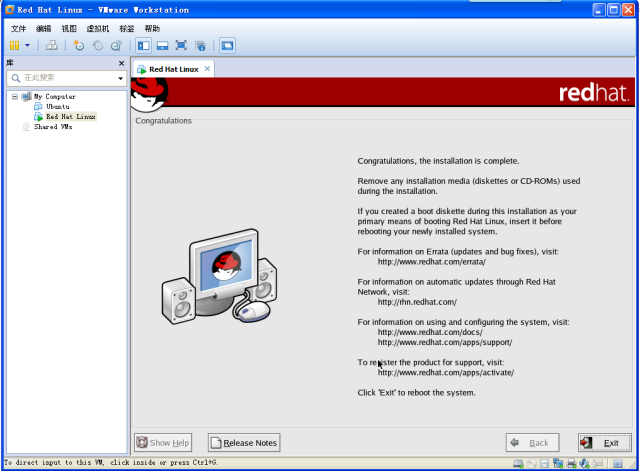This screenshot has height=471, width=640.
Task: Click the Show Help button
Action: (x=163, y=443)
